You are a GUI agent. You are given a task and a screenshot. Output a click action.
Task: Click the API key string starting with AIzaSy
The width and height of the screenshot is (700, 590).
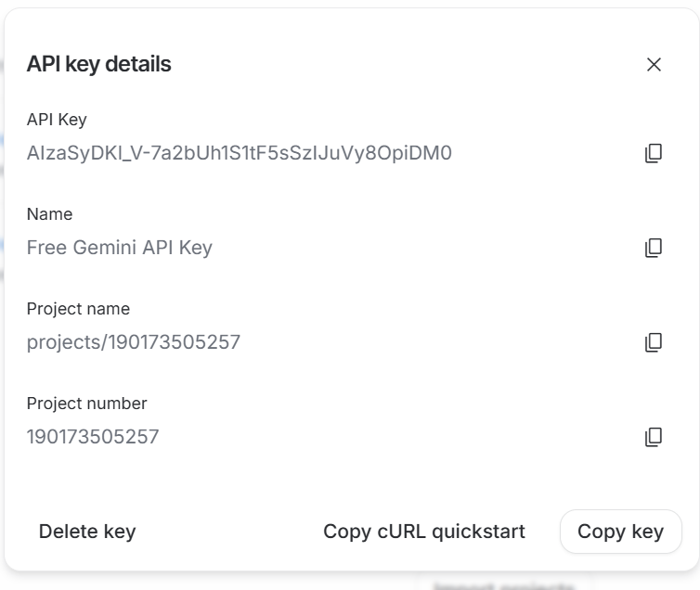click(239, 153)
